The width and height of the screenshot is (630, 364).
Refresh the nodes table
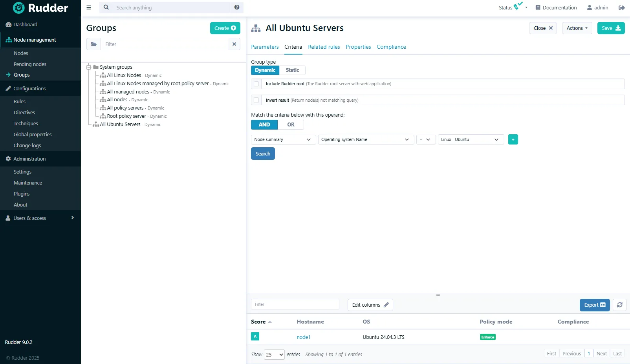(x=620, y=305)
